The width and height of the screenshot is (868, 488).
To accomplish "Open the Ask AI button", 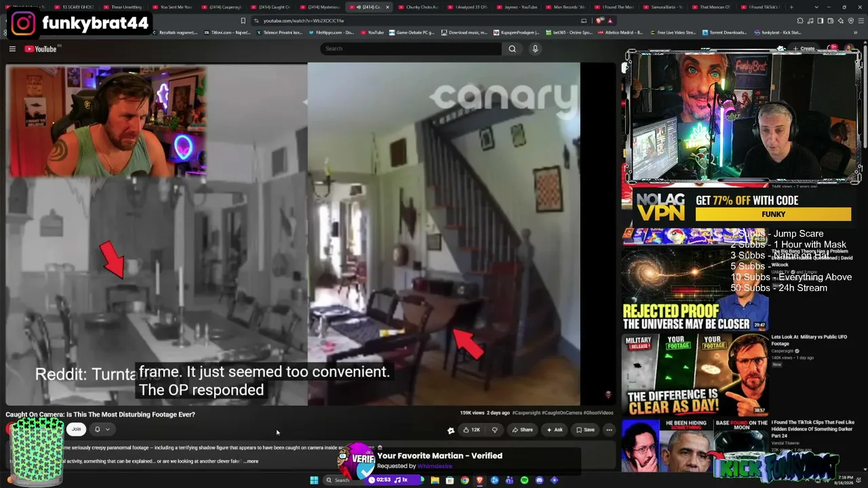I will tap(555, 430).
